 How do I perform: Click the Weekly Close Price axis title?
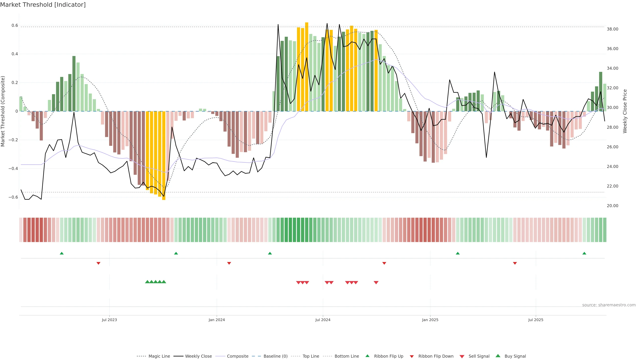coord(625,111)
